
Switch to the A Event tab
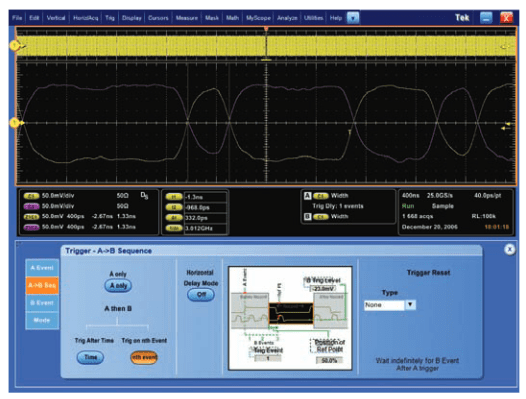[x=42, y=268]
